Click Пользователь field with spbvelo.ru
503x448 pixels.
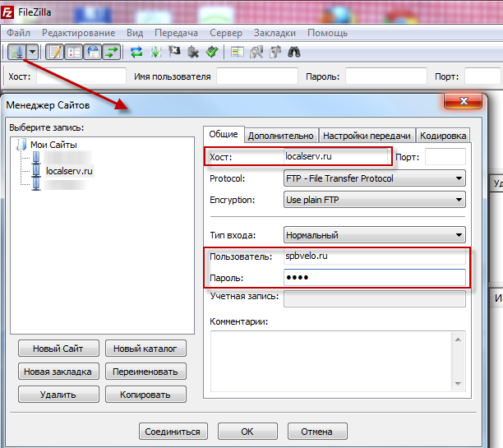pos(374,256)
